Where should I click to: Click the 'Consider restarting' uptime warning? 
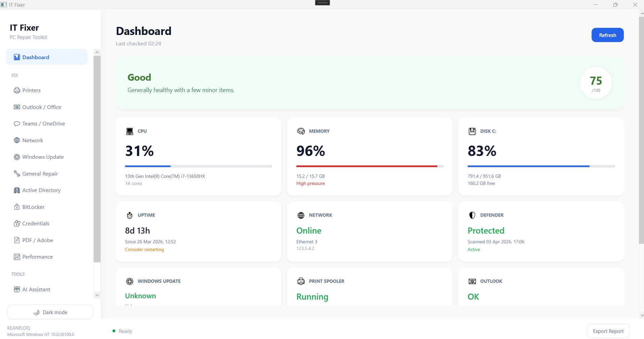coord(144,250)
